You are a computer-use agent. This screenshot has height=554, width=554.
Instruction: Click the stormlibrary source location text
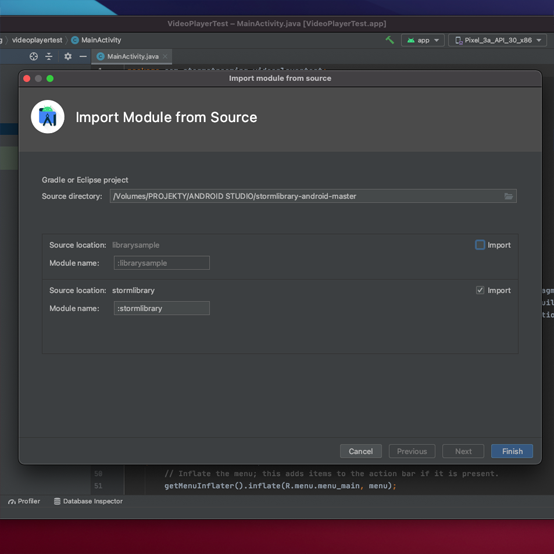pyautogui.click(x=133, y=290)
